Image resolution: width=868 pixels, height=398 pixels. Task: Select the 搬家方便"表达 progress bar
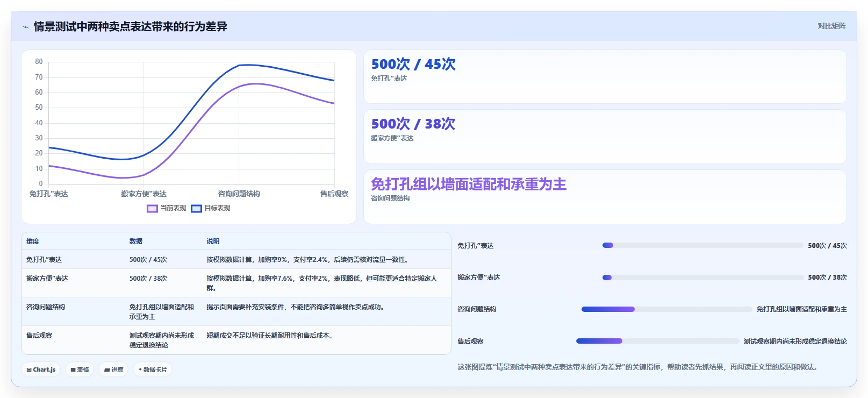click(703, 278)
